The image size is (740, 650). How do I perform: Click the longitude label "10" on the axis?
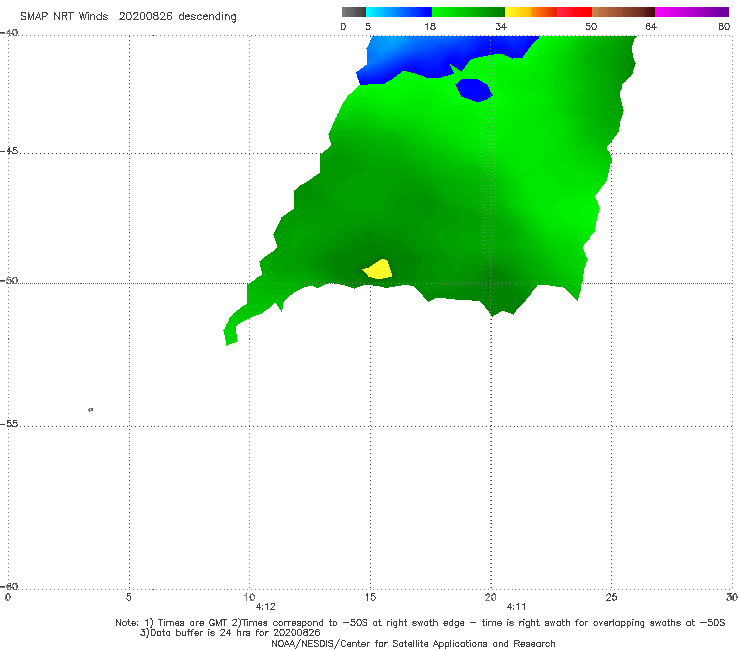249,597
